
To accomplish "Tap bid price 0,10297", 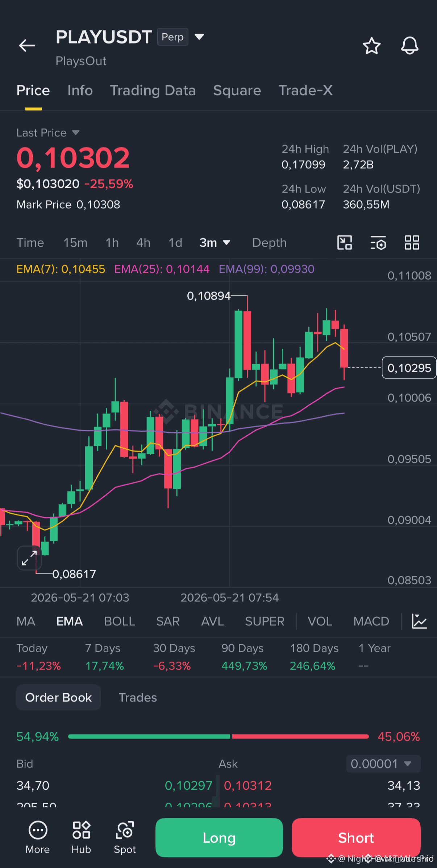I will pyautogui.click(x=188, y=785).
